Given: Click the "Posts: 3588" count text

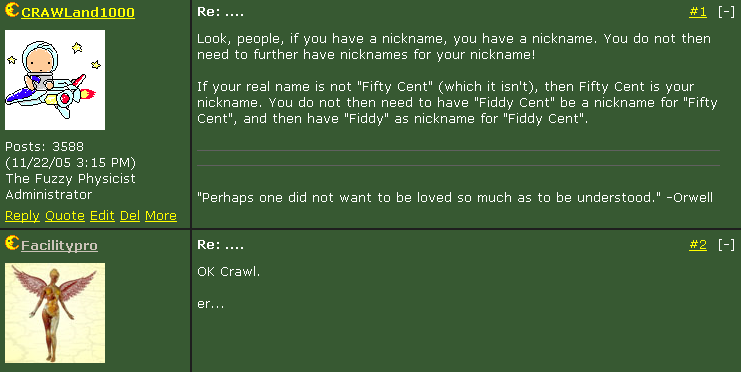Looking at the screenshot, I should coord(44,147).
